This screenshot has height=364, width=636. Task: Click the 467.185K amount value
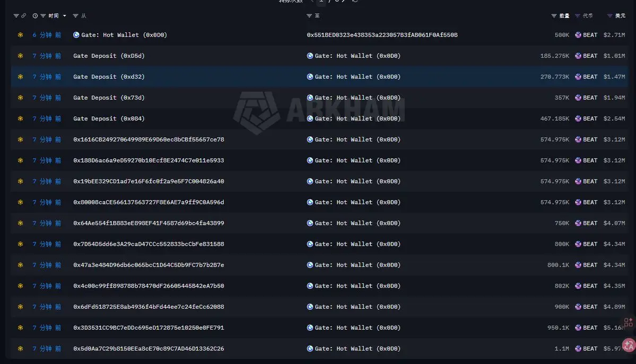(554, 119)
